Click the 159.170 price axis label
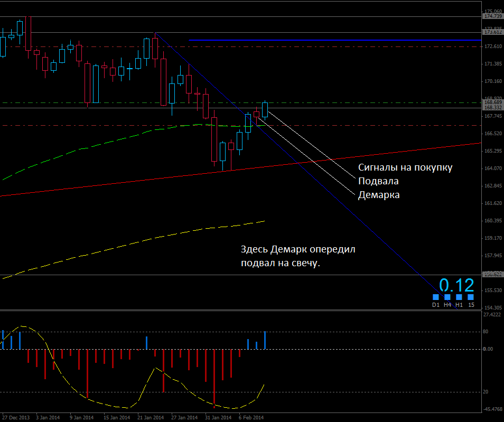 493,238
